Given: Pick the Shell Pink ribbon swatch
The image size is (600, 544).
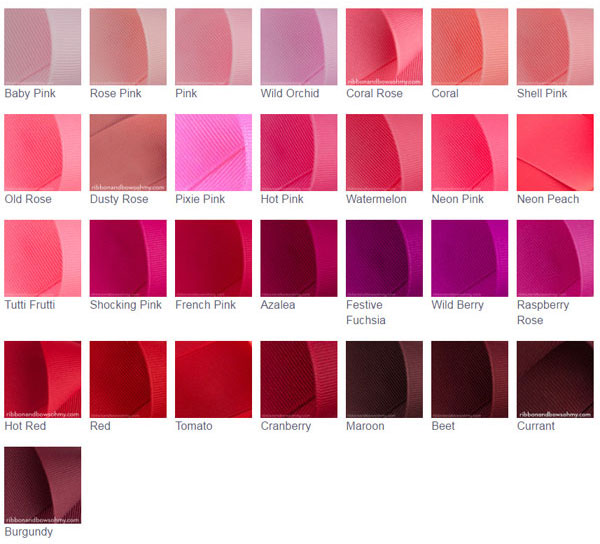Looking at the screenshot, I should pos(555,47).
